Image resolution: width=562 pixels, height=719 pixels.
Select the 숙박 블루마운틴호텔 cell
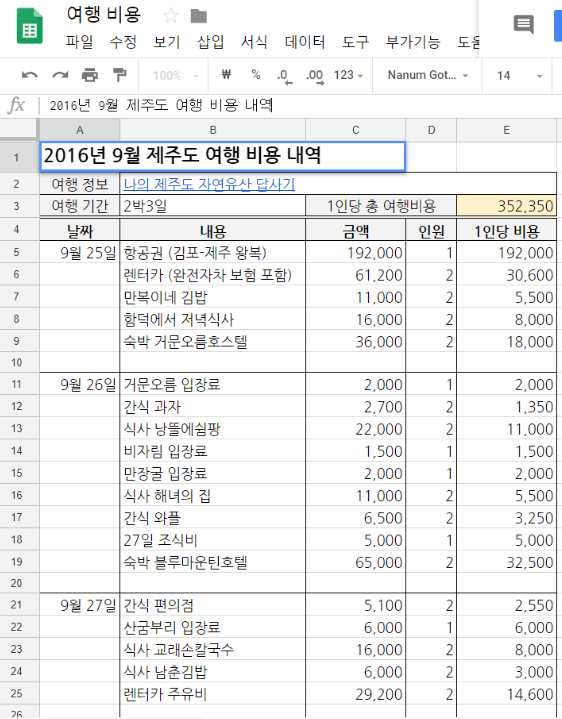pos(213,562)
